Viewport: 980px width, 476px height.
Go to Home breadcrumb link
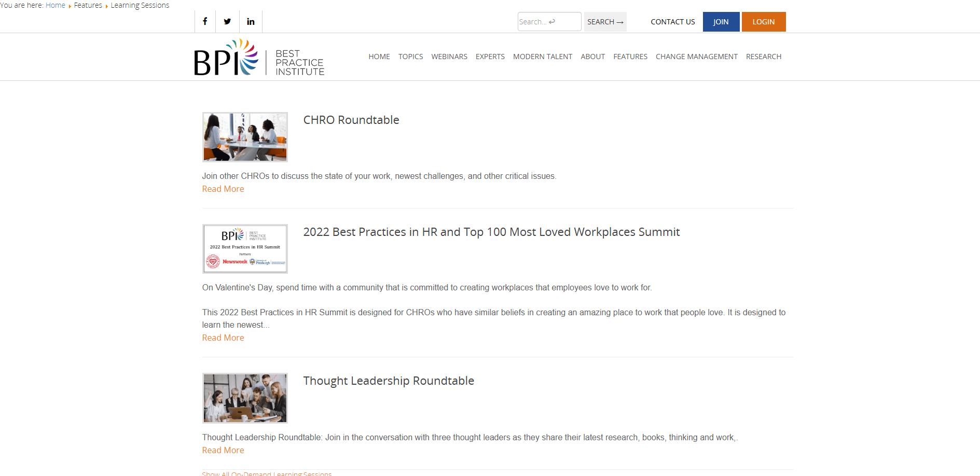pos(55,5)
